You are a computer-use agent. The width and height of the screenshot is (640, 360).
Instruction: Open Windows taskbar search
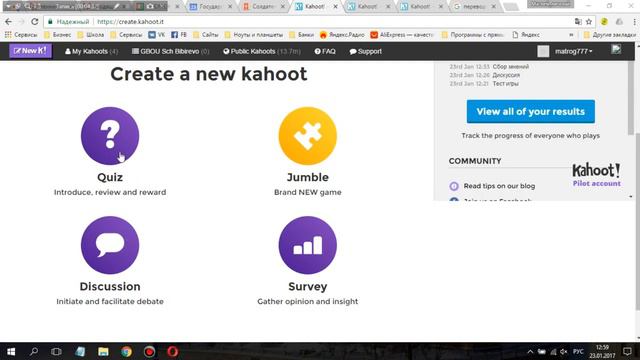pos(34,351)
